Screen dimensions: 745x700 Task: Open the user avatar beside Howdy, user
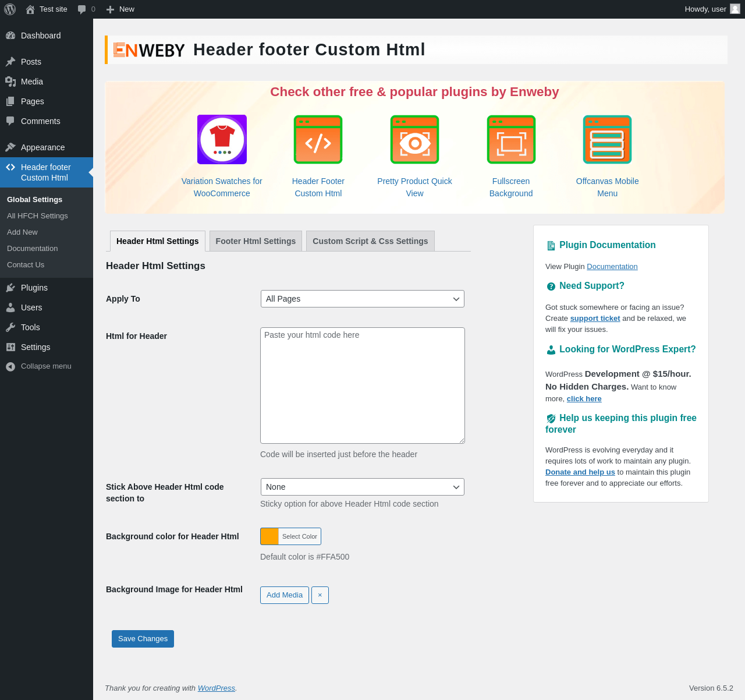coord(735,9)
